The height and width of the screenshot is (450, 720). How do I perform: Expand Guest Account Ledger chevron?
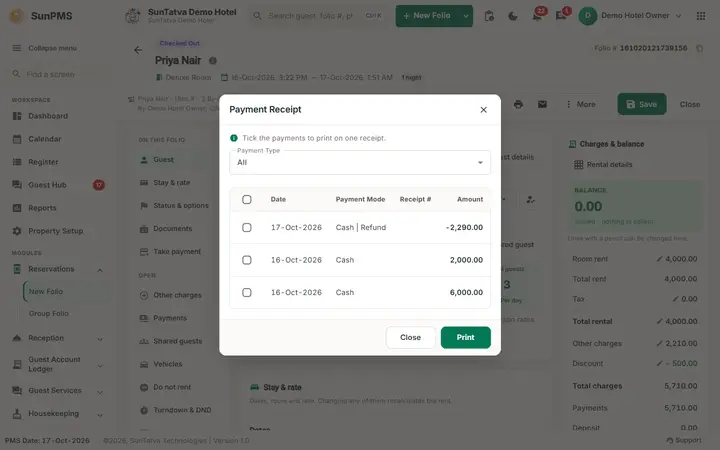[100, 366]
